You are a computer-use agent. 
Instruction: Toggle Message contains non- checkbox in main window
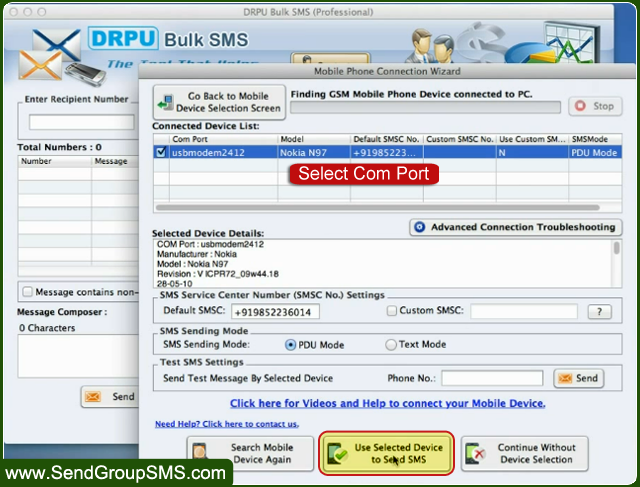(x=27, y=291)
